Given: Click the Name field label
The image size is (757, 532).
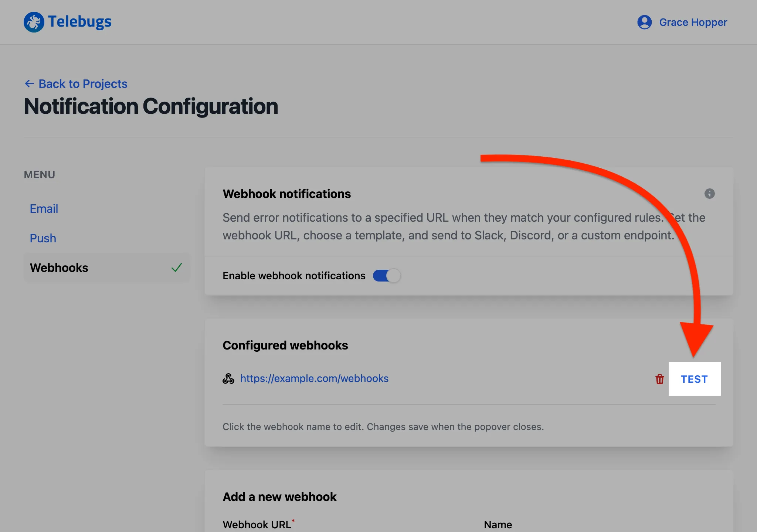Looking at the screenshot, I should click(x=498, y=525).
